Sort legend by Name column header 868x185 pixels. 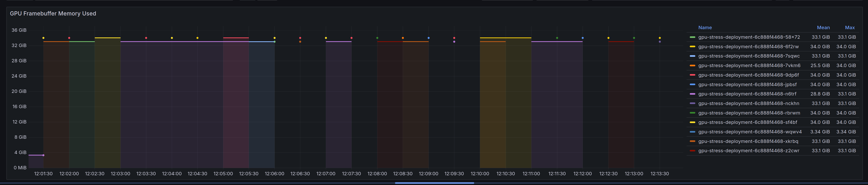coord(705,28)
